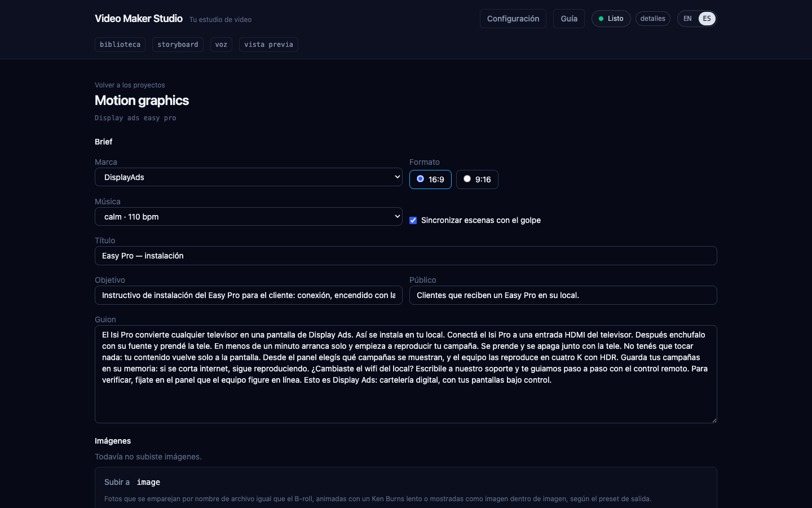
Task: Click the Guion textarea resize handle
Action: pyautogui.click(x=713, y=419)
